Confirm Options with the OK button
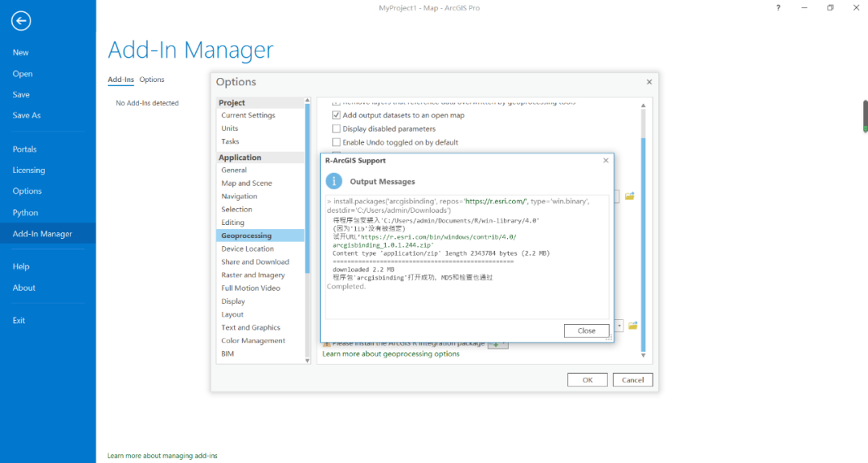 [588, 380]
